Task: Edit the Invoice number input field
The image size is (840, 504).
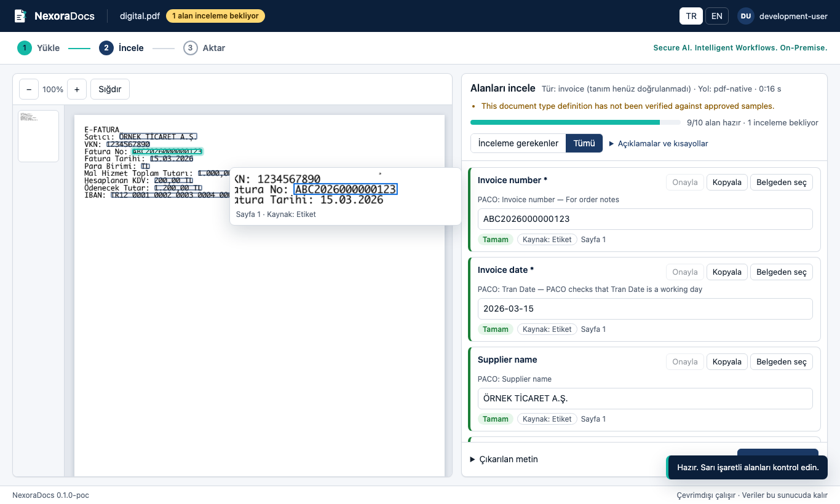Action: (x=645, y=219)
